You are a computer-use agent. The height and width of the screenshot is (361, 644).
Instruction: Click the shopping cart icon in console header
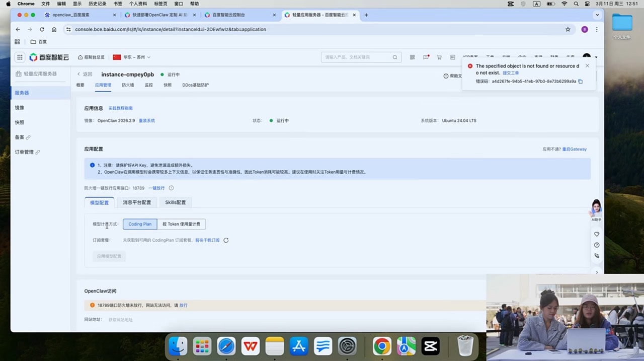tap(439, 57)
